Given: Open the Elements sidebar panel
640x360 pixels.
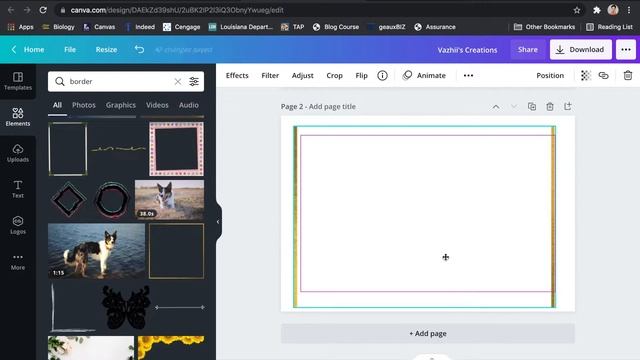Looking at the screenshot, I should point(18,117).
